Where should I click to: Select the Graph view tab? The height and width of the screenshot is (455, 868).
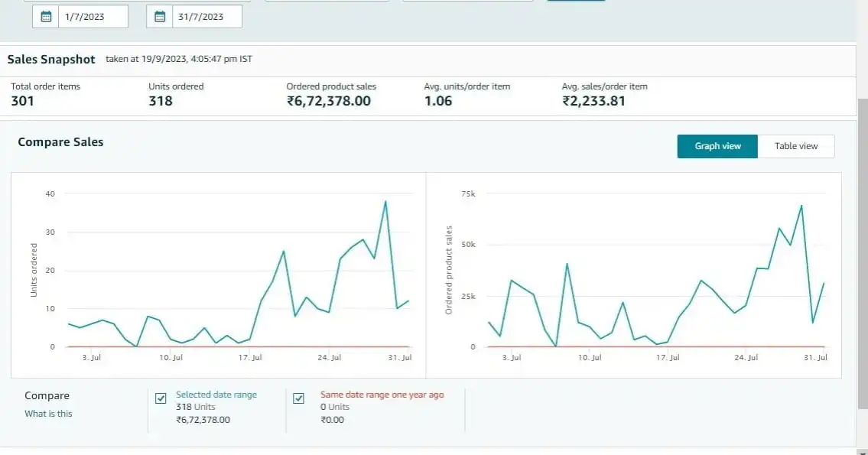pyautogui.click(x=717, y=146)
